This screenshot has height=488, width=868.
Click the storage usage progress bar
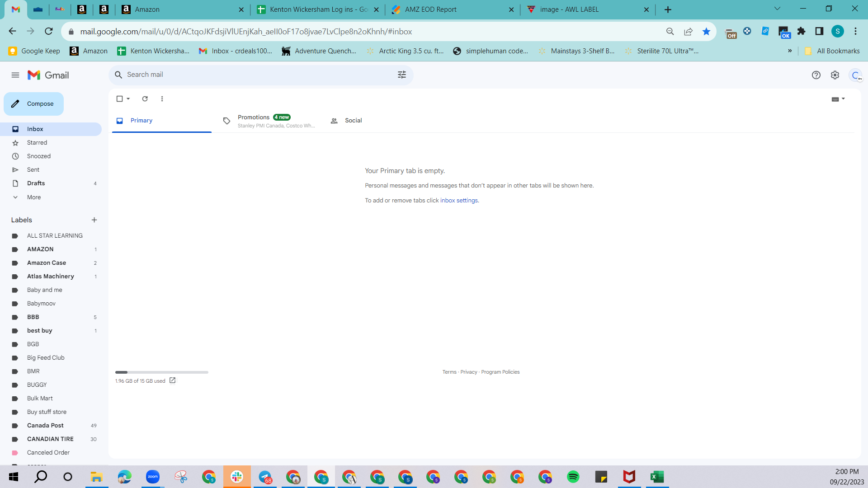coord(162,372)
